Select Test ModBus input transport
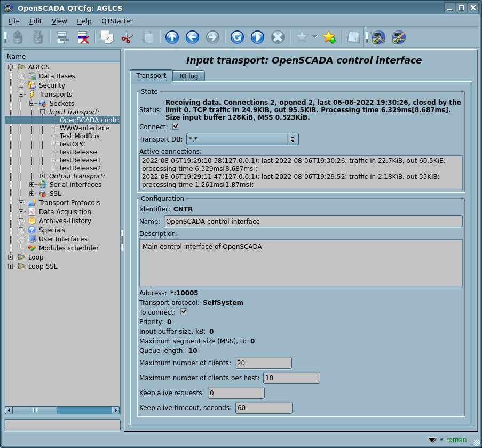This screenshot has width=482, height=448. (x=80, y=136)
